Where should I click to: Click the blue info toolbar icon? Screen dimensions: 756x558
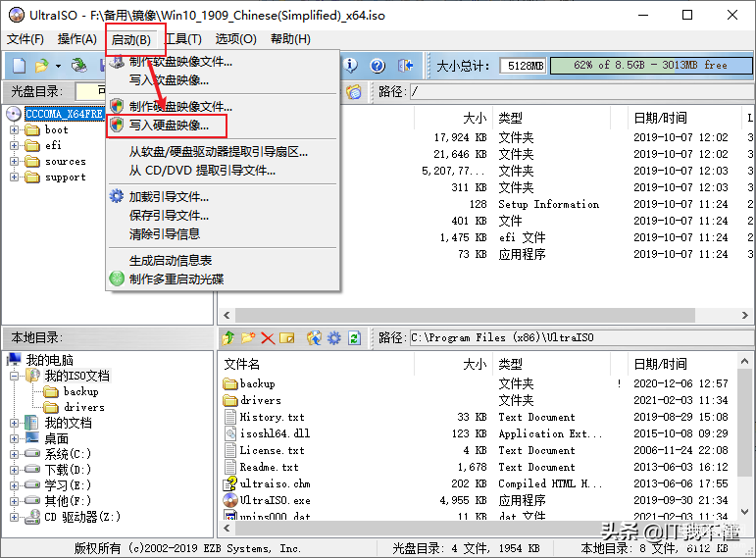coord(351,65)
